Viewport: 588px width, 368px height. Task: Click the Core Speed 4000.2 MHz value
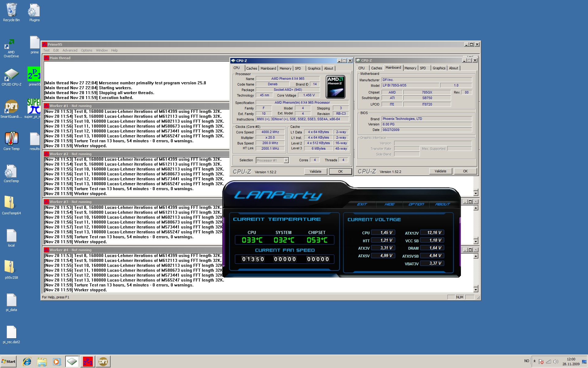point(270,132)
